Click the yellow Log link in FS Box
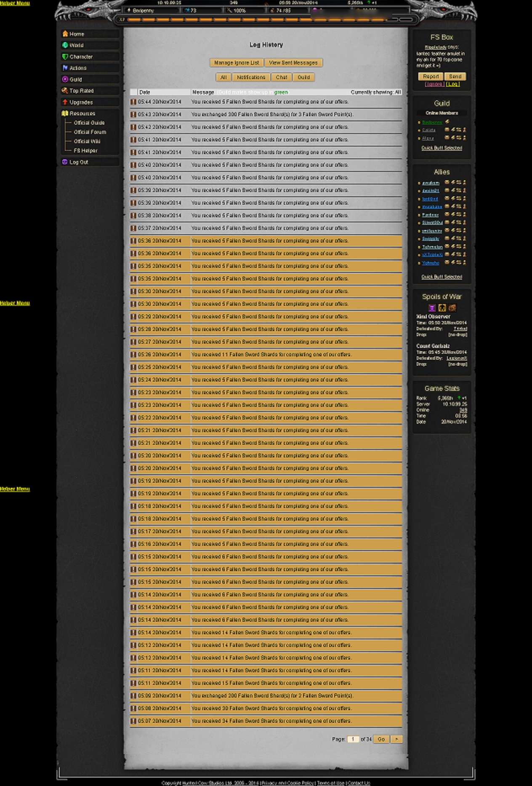This screenshot has width=532, height=786. 452,84
